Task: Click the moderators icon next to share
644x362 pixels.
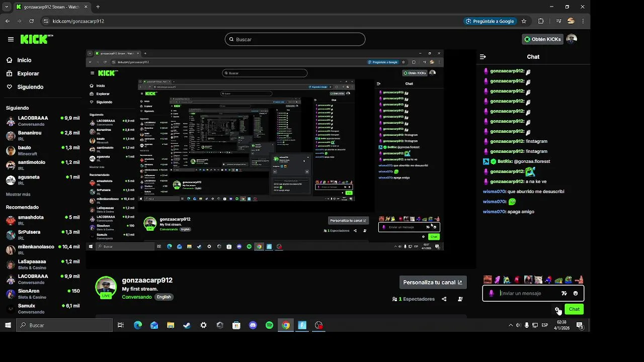Action: pyautogui.click(x=460, y=299)
